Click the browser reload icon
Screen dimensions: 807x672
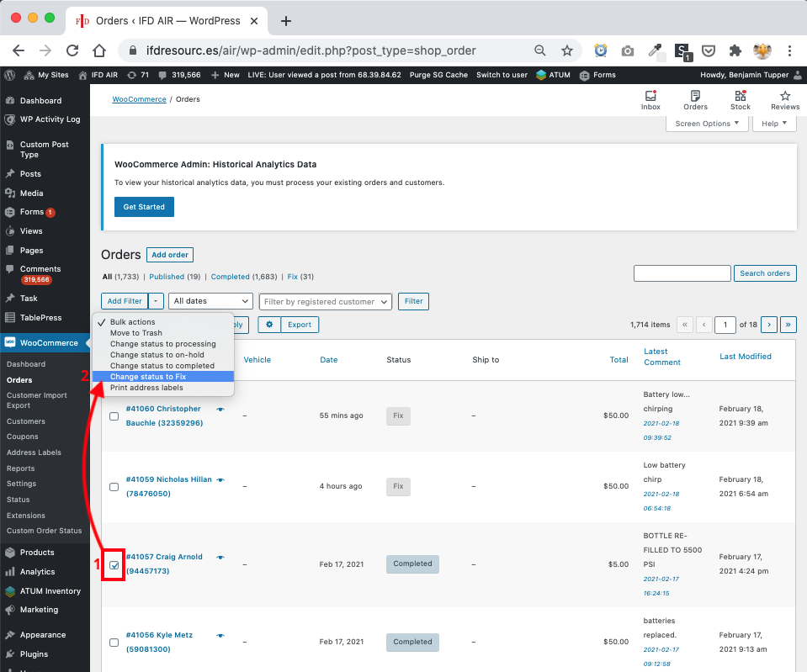pyautogui.click(x=72, y=50)
